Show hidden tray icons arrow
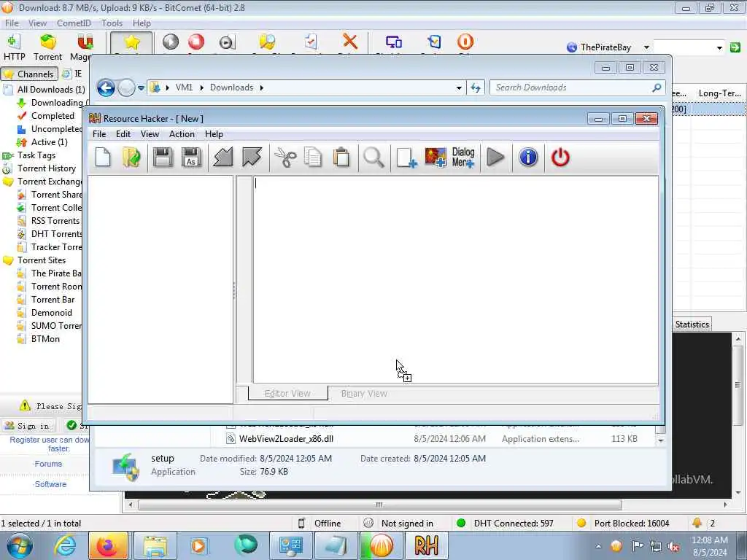The image size is (747, 560). pyautogui.click(x=598, y=546)
